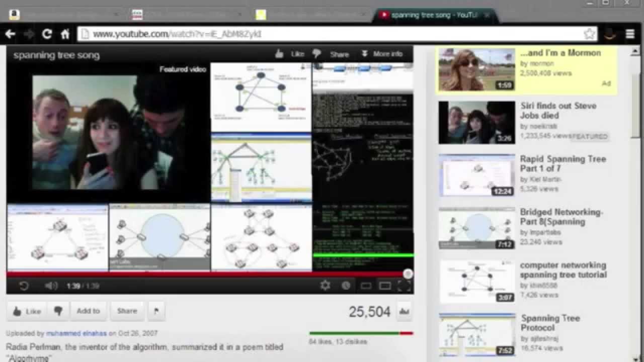644x362 pixels.
Task: Switch to the large player size
Action: [x=385, y=286]
